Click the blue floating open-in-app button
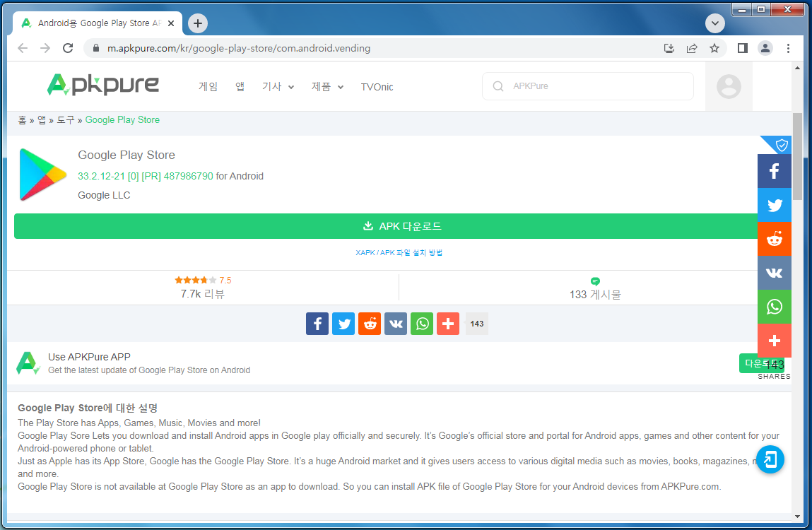 [770, 459]
